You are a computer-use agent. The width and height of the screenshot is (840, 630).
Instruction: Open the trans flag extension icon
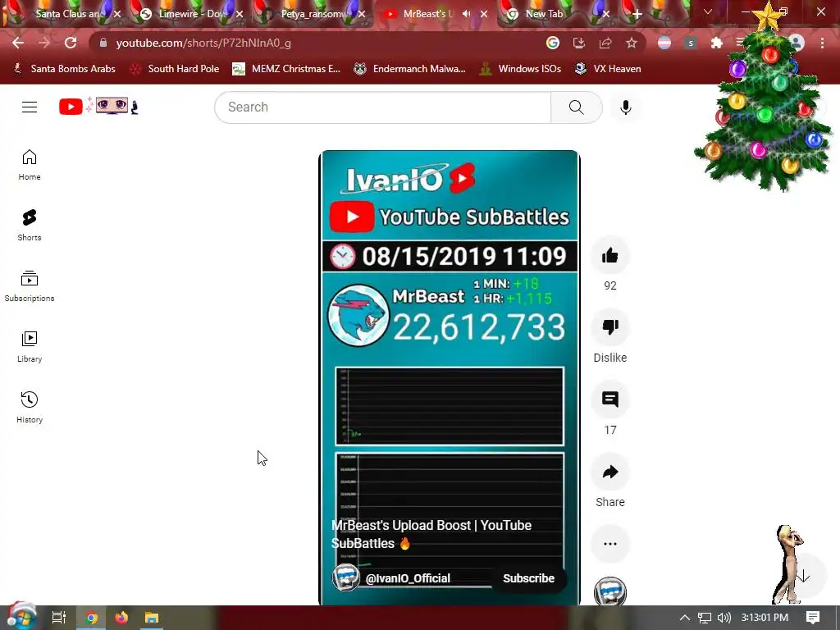pos(664,43)
